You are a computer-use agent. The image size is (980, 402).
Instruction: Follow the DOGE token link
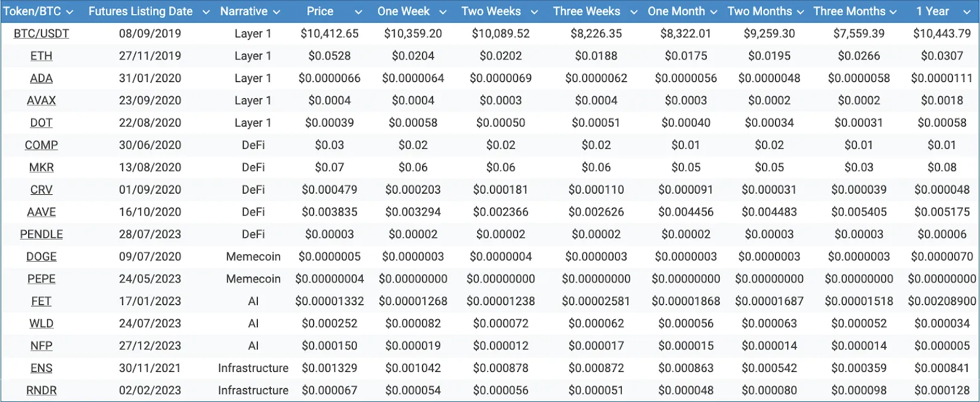point(41,257)
